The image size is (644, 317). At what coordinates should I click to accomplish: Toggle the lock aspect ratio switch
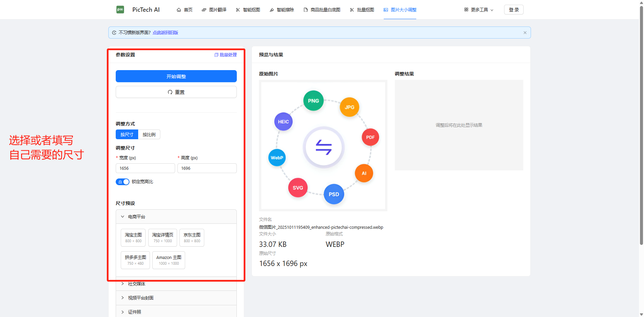[122, 182]
